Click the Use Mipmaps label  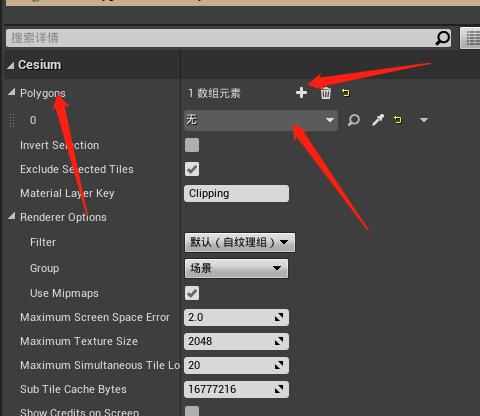pos(64,293)
